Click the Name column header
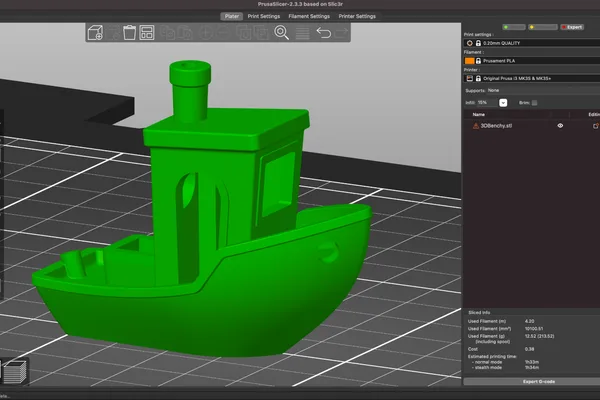Viewport: 600px width, 400px height. click(479, 114)
